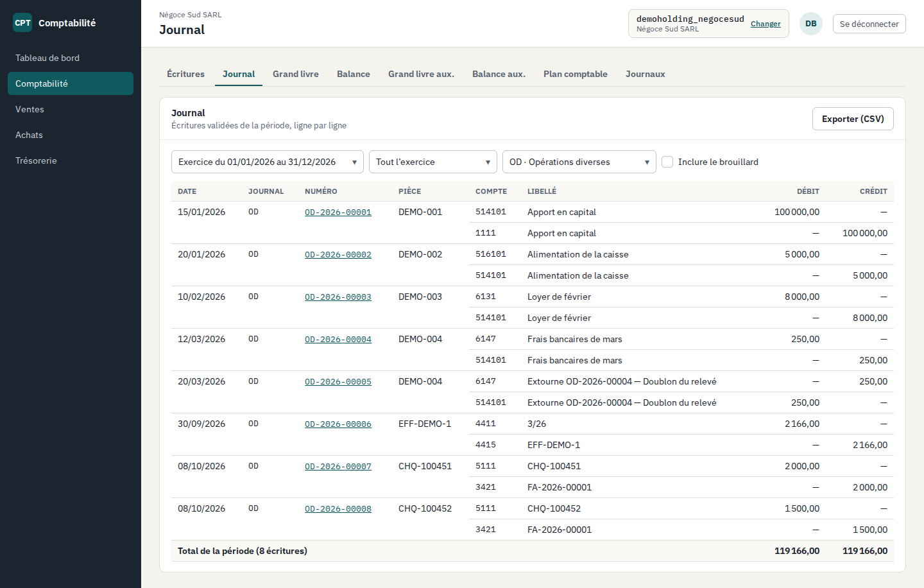This screenshot has width=924, height=588.
Task: Open the DB user avatar
Action: point(811,24)
